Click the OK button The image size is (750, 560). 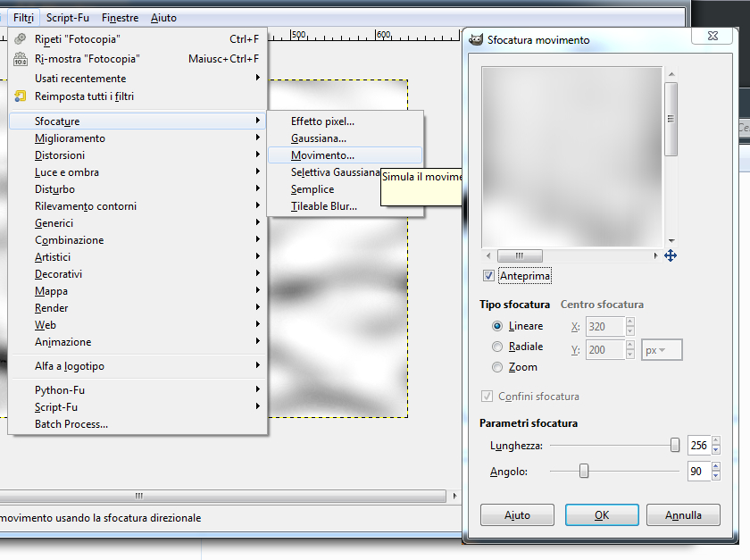602,515
